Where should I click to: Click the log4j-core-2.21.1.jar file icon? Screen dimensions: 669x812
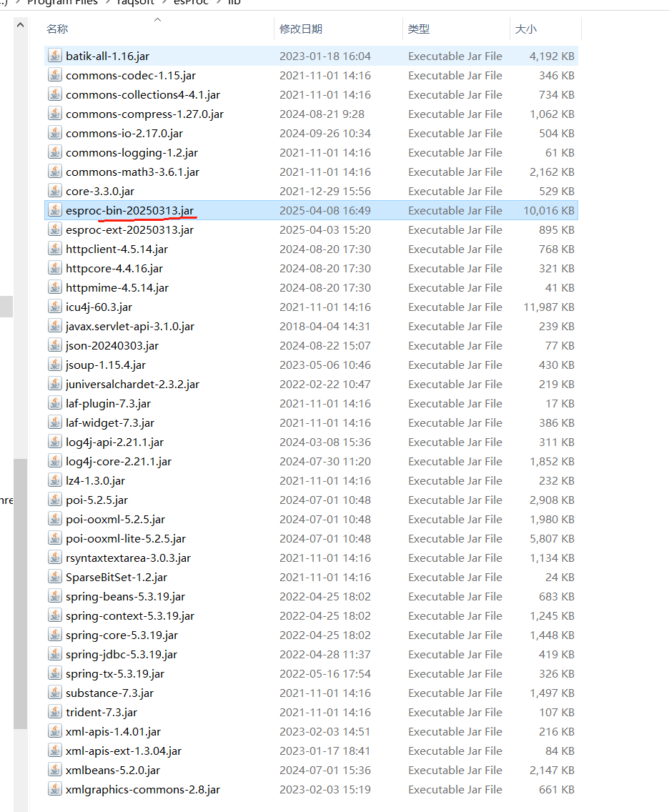pos(55,461)
